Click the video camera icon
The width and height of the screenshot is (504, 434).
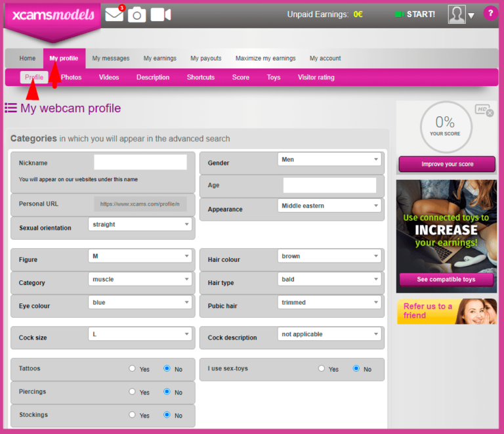click(161, 14)
